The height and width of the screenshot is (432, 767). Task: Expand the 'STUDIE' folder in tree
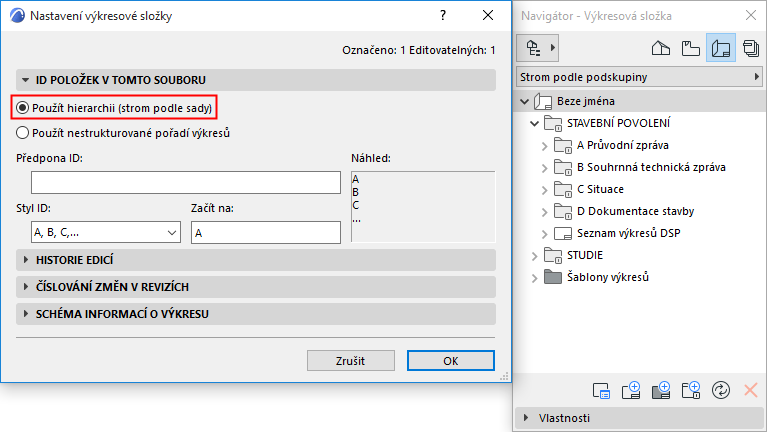pos(530,255)
